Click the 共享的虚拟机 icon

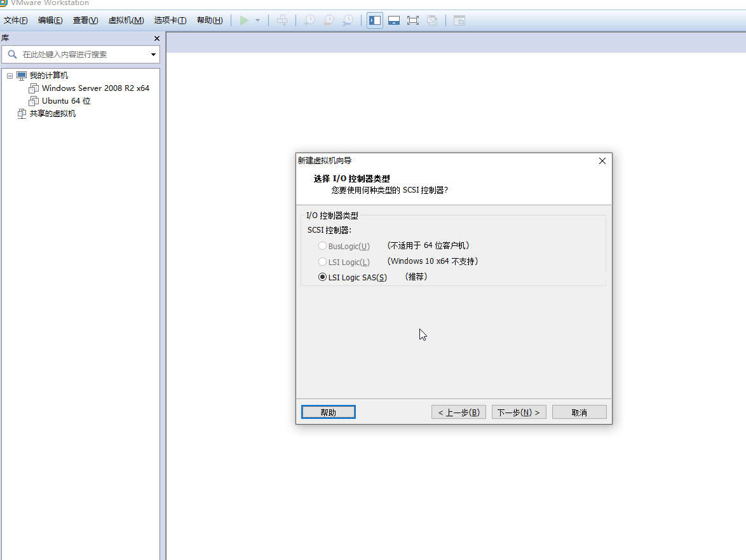[22, 114]
